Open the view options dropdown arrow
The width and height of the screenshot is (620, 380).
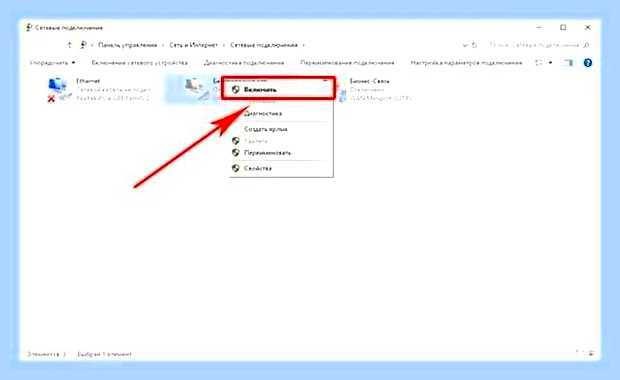pyautogui.click(x=550, y=62)
